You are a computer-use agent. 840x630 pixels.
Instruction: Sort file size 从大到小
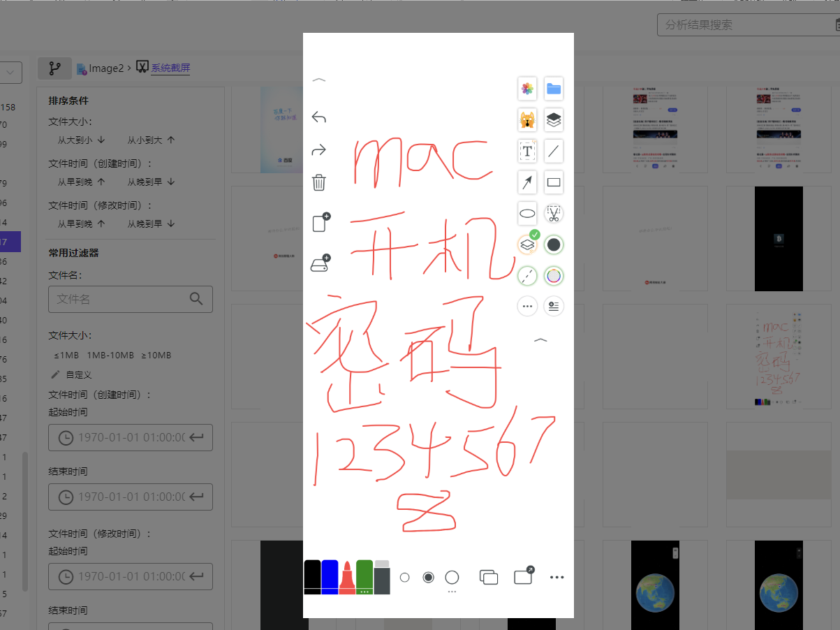[81, 140]
